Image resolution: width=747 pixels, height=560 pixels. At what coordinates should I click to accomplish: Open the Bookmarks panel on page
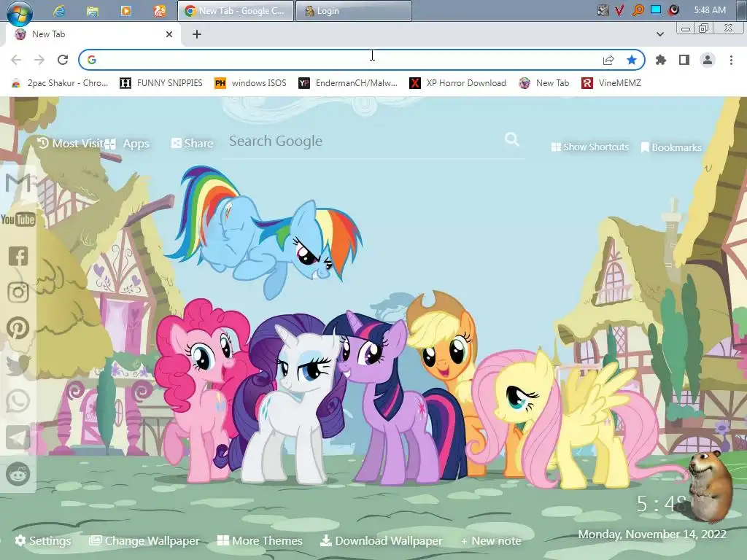point(671,147)
